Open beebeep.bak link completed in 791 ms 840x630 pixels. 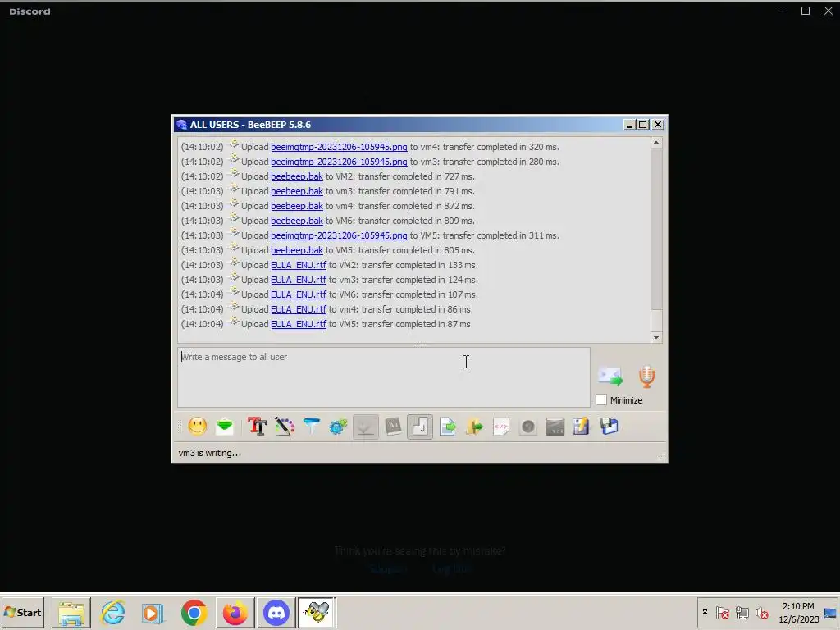[x=297, y=191]
